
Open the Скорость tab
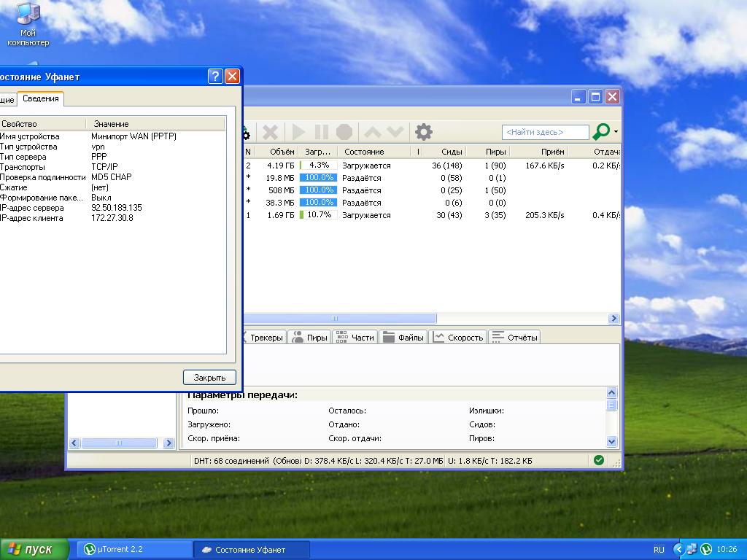tap(458, 337)
